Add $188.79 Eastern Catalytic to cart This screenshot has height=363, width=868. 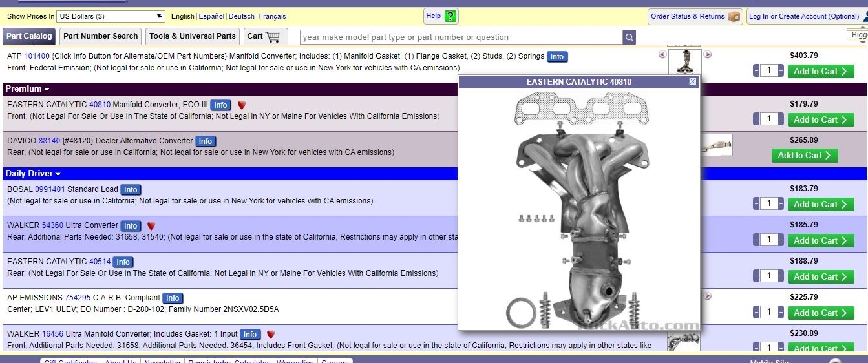click(821, 277)
